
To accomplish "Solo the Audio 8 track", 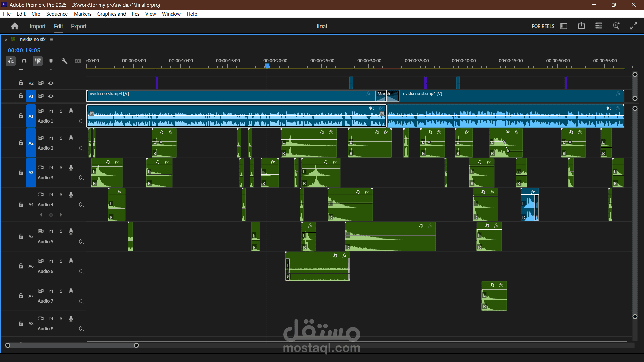I will click(61, 318).
